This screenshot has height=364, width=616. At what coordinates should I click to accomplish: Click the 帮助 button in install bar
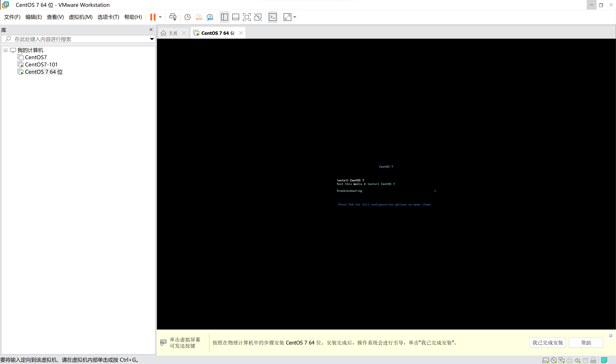(x=586, y=342)
